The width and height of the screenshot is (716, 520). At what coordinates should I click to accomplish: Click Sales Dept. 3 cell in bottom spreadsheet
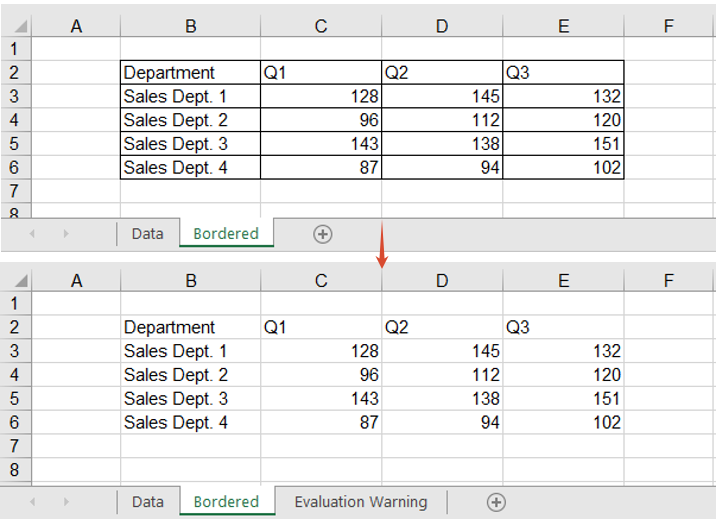[190, 398]
